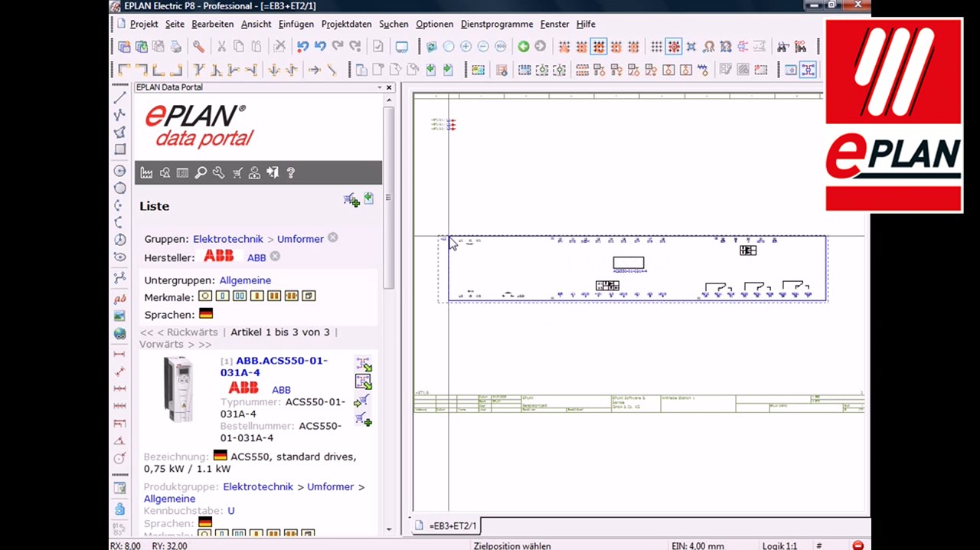Click the Umformer link under Produktgruppe

click(x=330, y=487)
